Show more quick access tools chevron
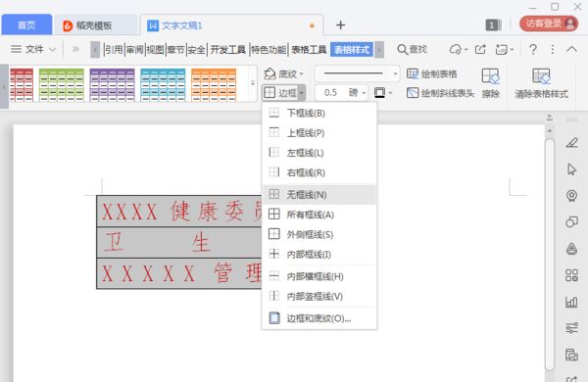 (x=75, y=49)
